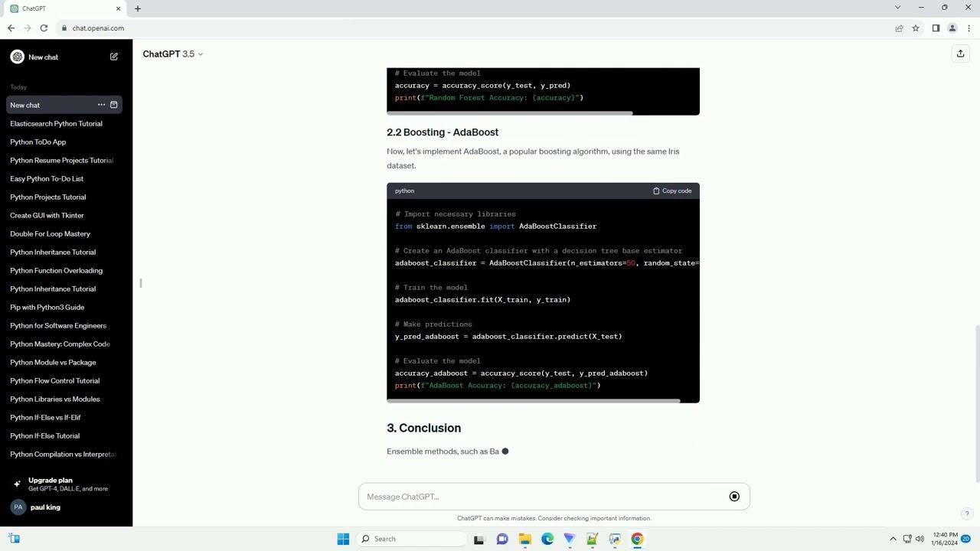The height and width of the screenshot is (551, 980).
Task: Open Chrome three-dot menu
Action: point(969,28)
